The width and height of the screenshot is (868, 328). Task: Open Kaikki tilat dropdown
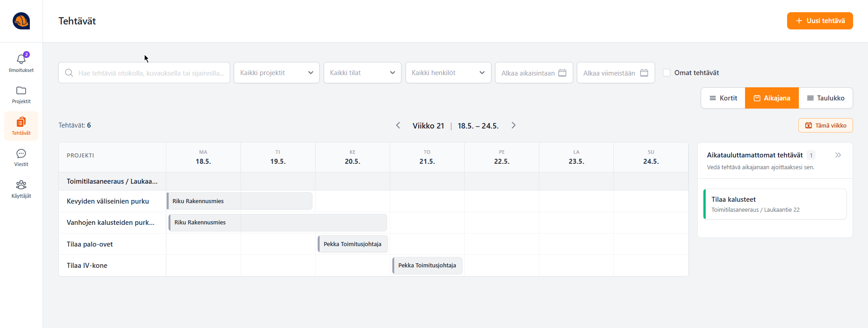tap(363, 73)
